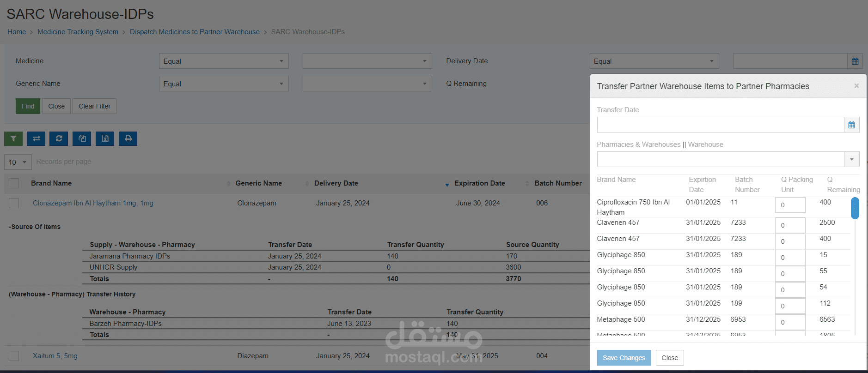Image resolution: width=868 pixels, height=373 pixels.
Task: Click the Excel export toolbar icon
Action: pyautogui.click(x=105, y=138)
